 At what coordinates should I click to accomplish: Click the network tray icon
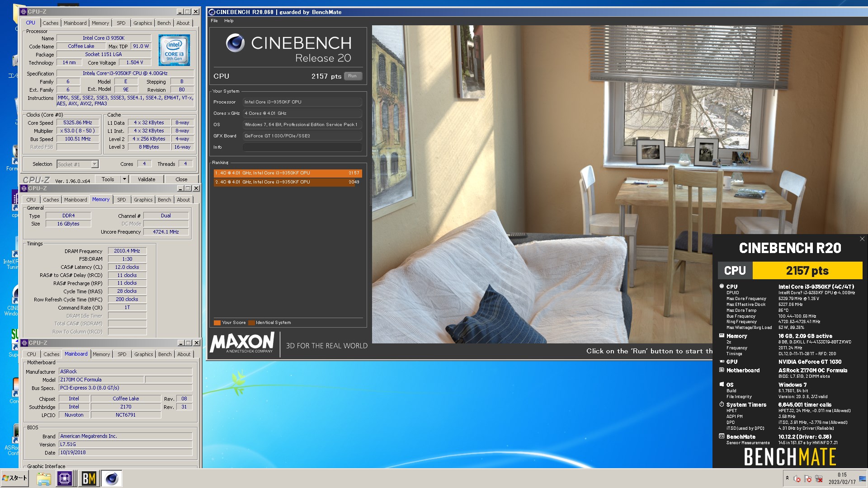click(819, 479)
